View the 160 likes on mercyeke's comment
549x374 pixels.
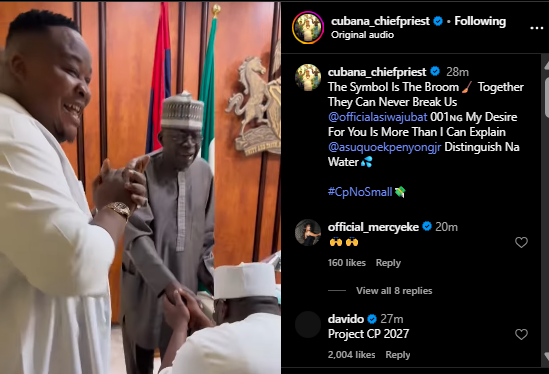(347, 263)
